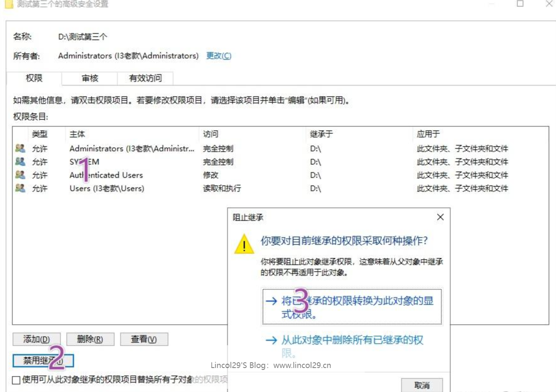Image resolution: width=556 pixels, height=392 pixels.
Task: Click the 禁用继承 button
Action: [43, 360]
